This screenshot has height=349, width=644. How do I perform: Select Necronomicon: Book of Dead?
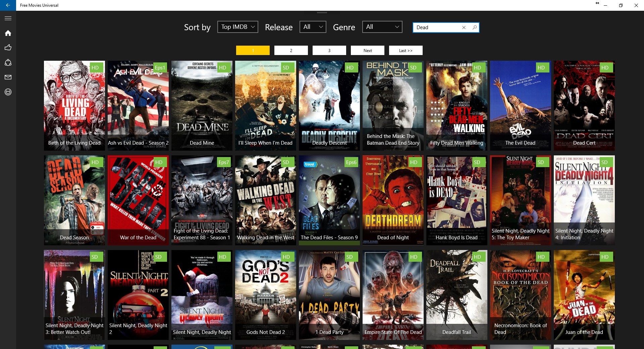pyautogui.click(x=521, y=295)
